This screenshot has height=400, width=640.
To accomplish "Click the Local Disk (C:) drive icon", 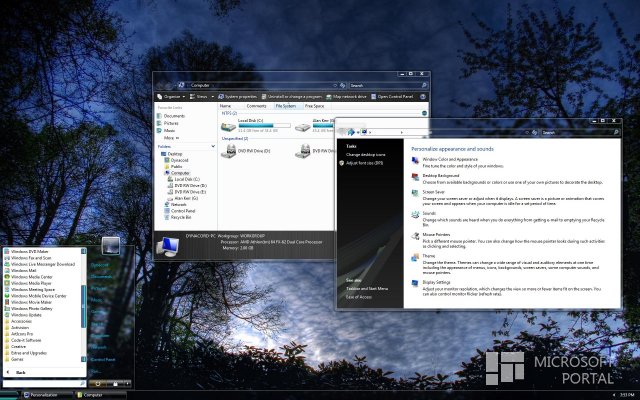I will tap(228, 127).
